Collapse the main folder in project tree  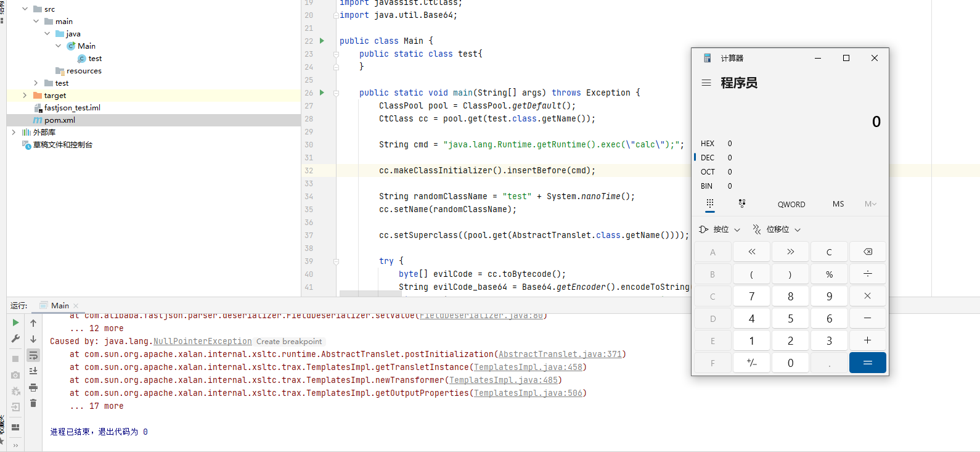tap(36, 21)
